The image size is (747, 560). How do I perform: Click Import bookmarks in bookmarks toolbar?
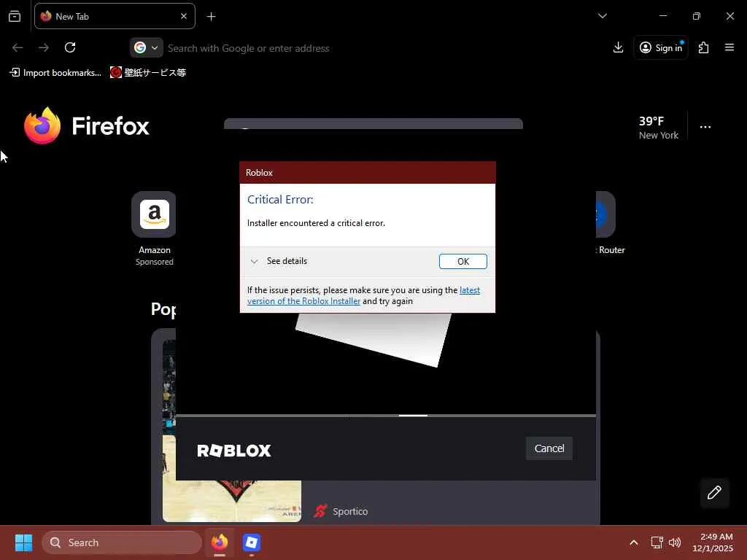tap(55, 72)
